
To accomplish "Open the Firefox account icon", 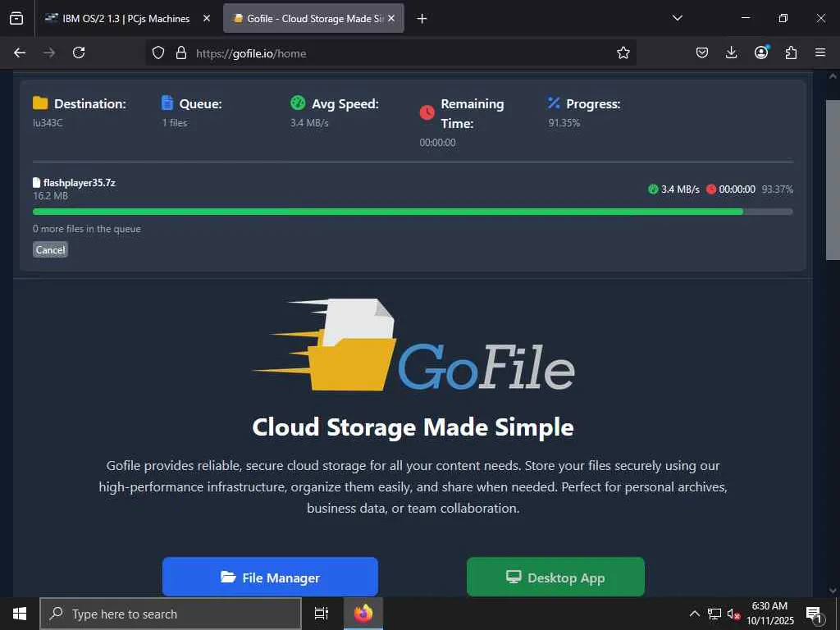I will pos(761,52).
